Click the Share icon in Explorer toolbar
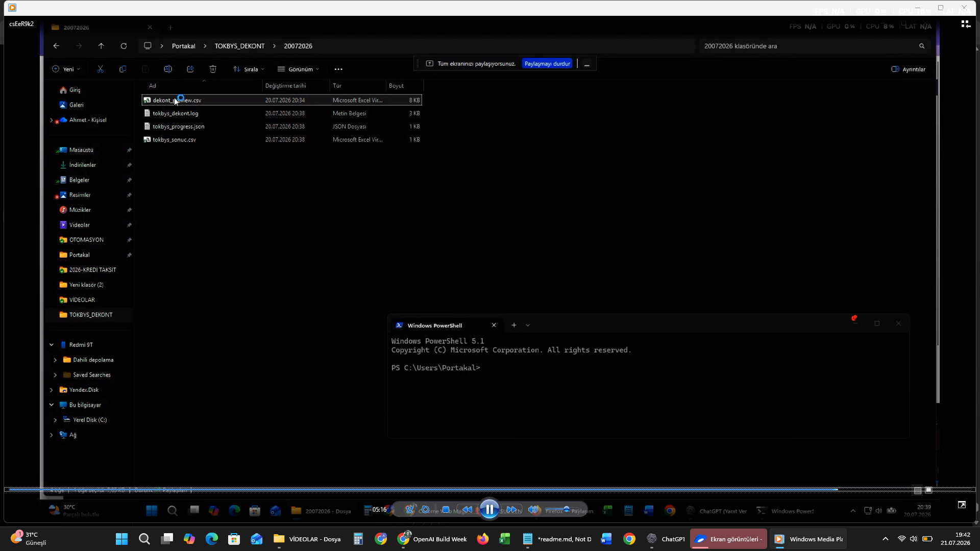980x551 pixels. pos(190,69)
